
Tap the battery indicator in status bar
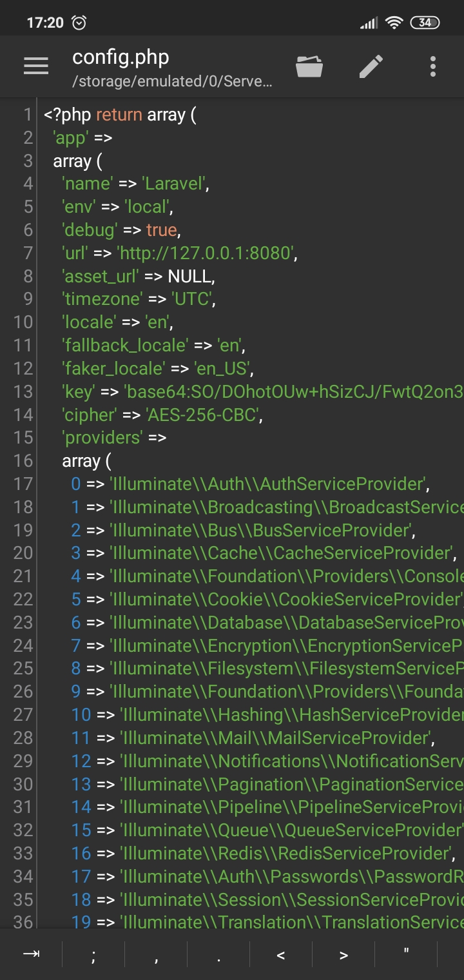pyautogui.click(x=425, y=23)
